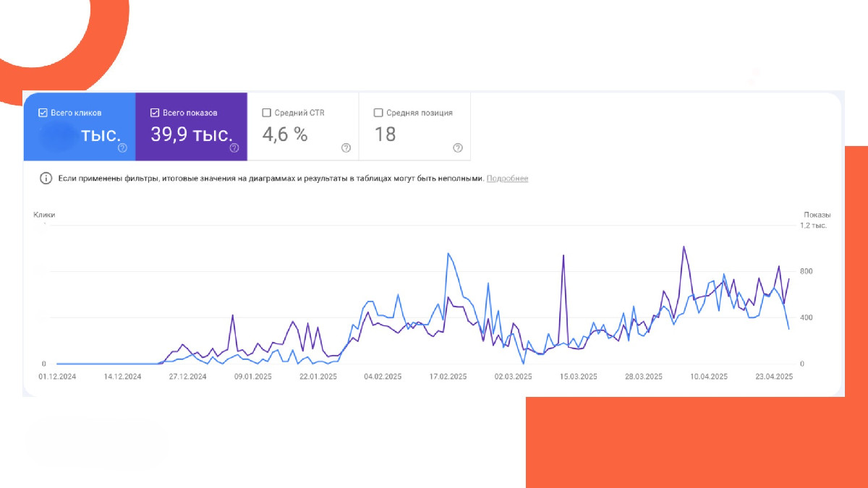Open help tooltip for Средний CTR

[346, 148]
